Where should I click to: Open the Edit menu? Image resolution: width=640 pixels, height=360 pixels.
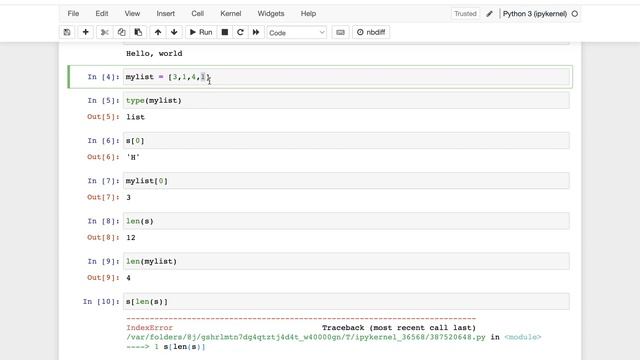click(x=102, y=13)
